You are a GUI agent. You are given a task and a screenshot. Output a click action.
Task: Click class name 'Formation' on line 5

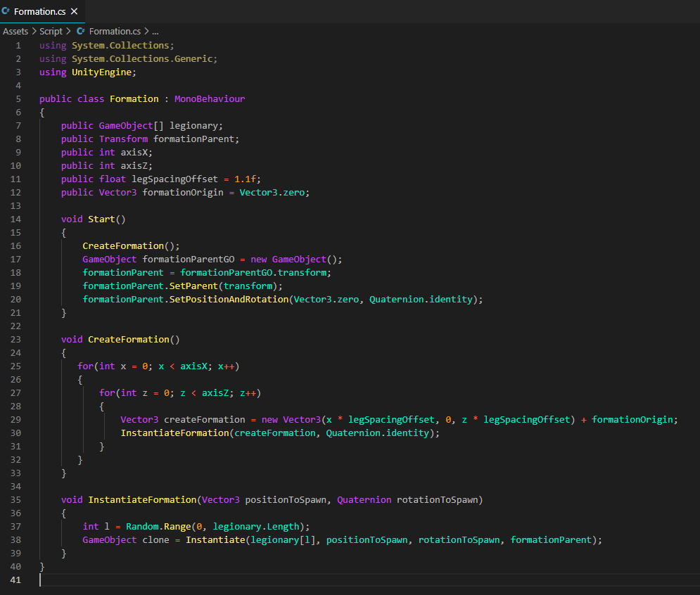(134, 98)
